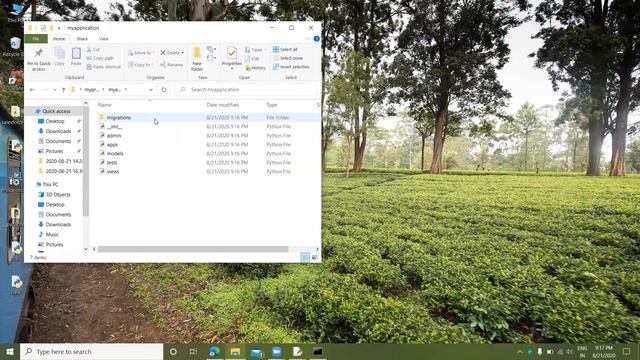Open the Easy access dropdown
640x360 pixels.
coord(211,58)
